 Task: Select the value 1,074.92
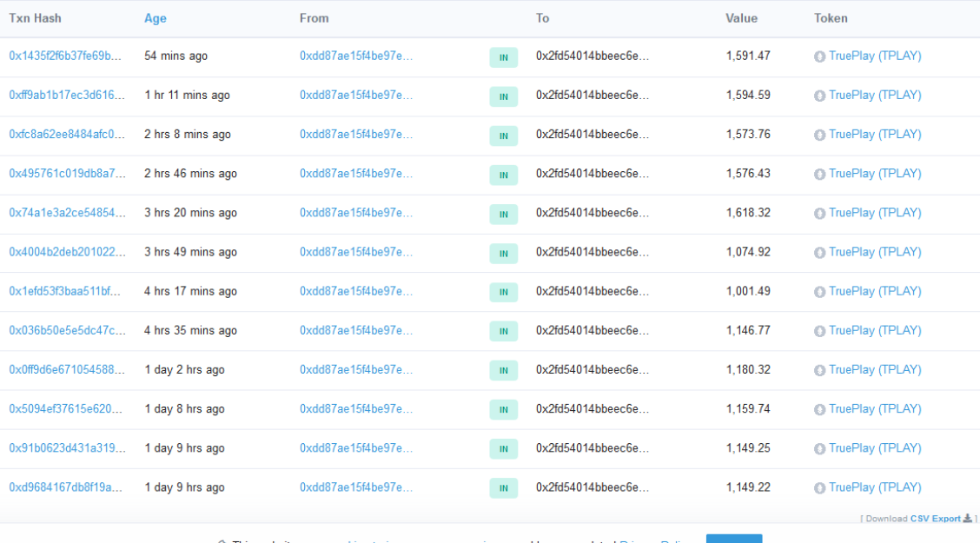(748, 252)
